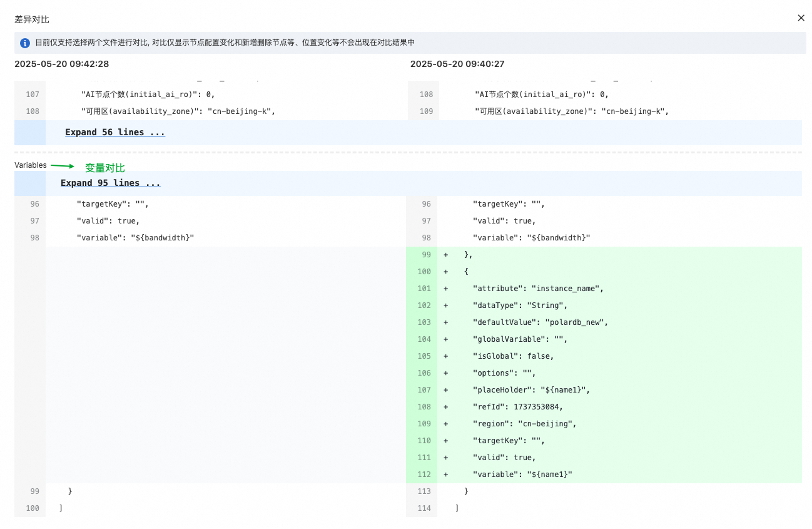Click line number 101 in the gutter

point(424,289)
